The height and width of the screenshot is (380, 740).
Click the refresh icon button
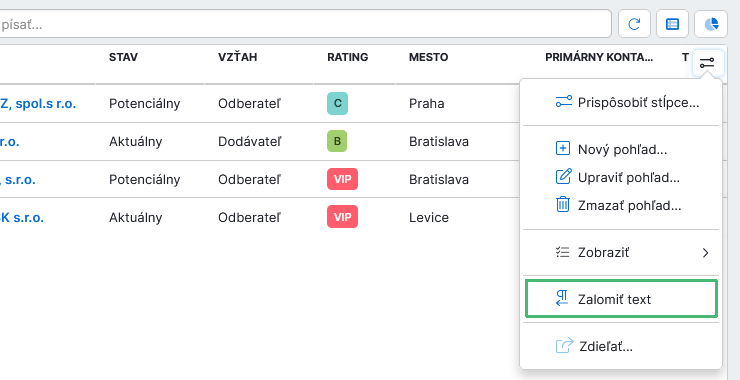click(x=634, y=24)
